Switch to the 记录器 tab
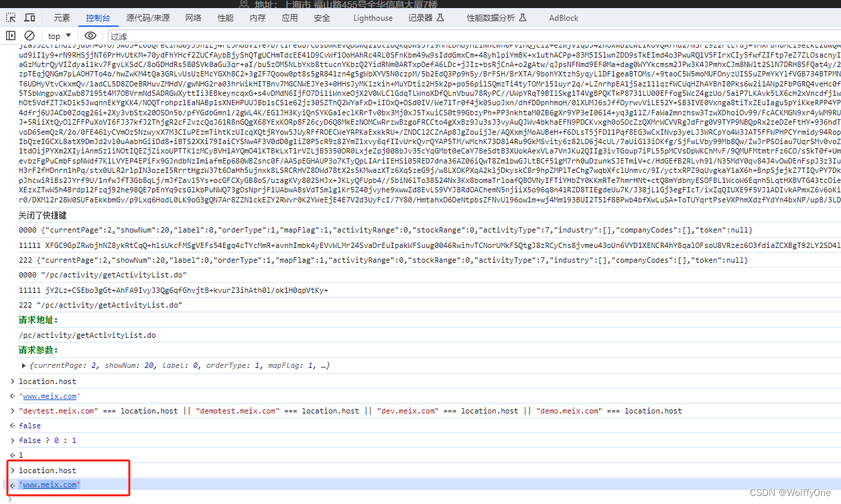This screenshot has width=841, height=504. pos(426,18)
